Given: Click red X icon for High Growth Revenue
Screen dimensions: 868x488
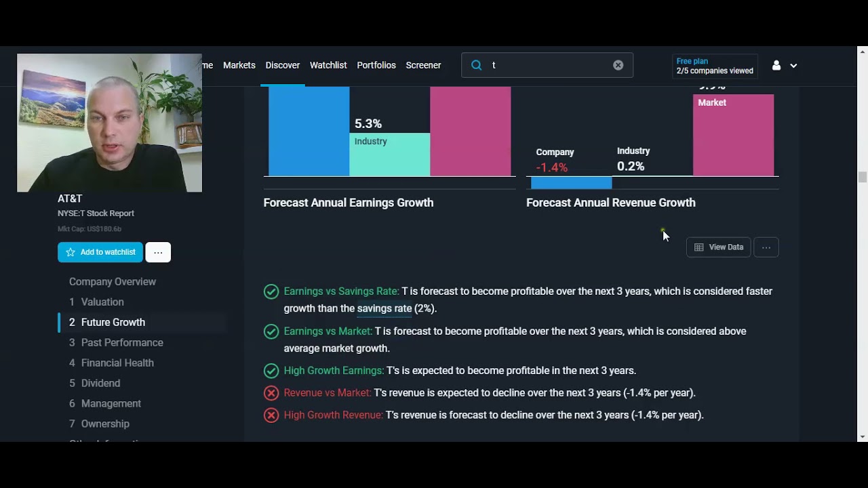Looking at the screenshot, I should 271,415.
